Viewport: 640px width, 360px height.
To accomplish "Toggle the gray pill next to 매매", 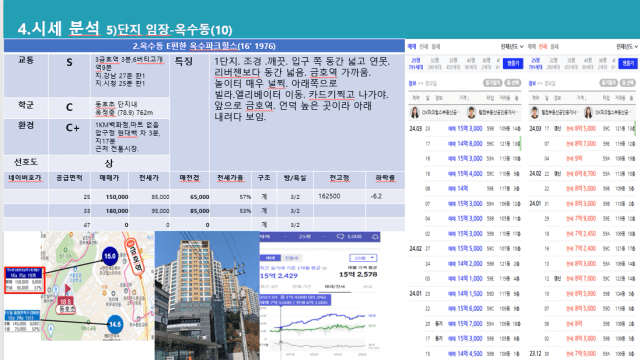I will pos(291,258).
